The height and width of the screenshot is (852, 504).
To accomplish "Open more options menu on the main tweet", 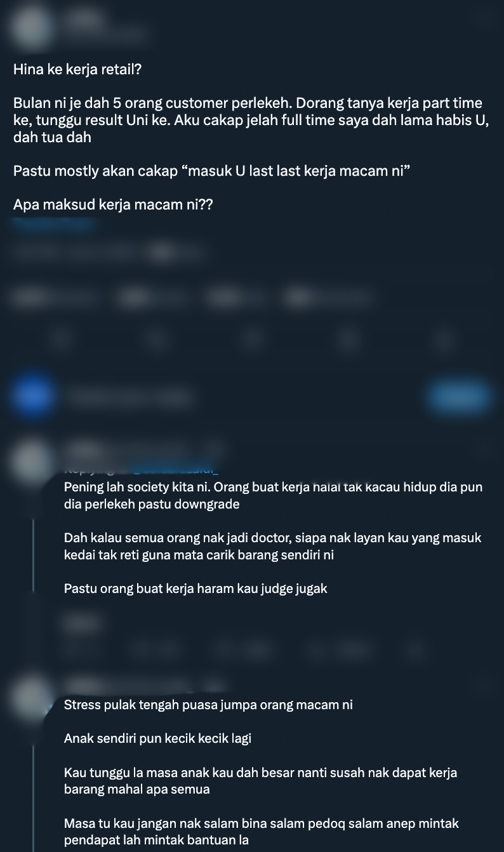I will (x=485, y=20).
